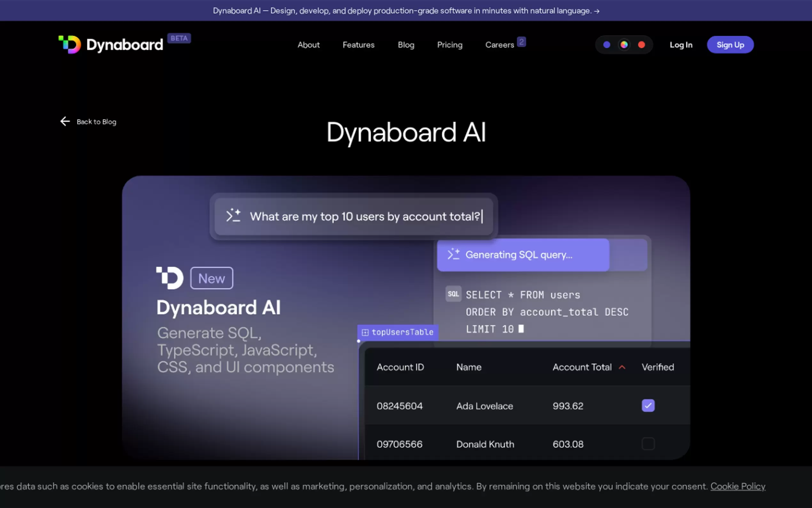Select the rainbow theme color dot
This screenshot has width=812, height=508.
(x=624, y=45)
